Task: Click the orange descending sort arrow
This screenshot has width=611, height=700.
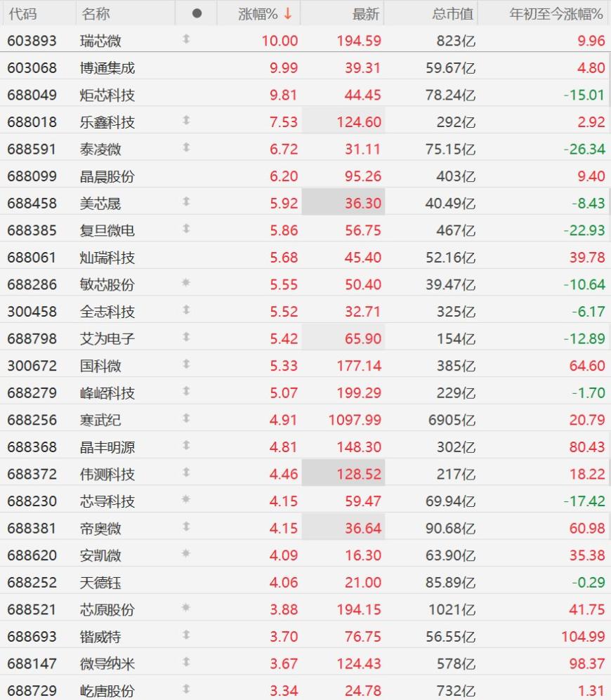Action: (288, 13)
